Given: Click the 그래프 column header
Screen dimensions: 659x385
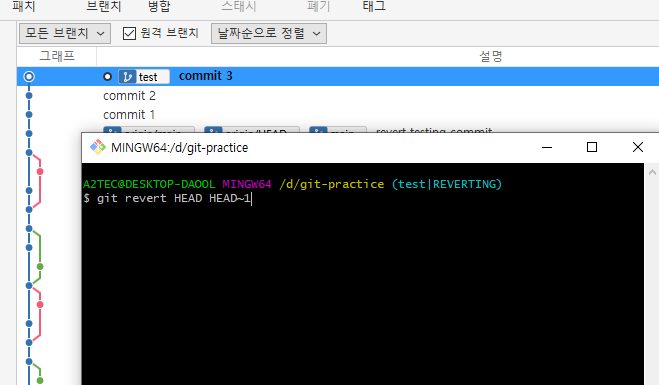Looking at the screenshot, I should coord(57,56).
